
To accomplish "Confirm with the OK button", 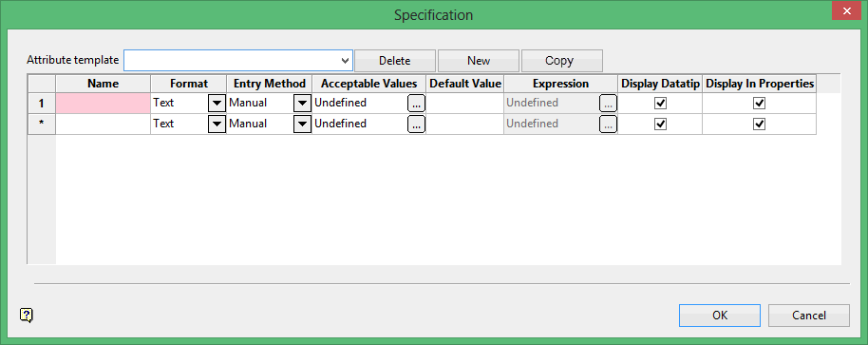I will pyautogui.click(x=720, y=316).
